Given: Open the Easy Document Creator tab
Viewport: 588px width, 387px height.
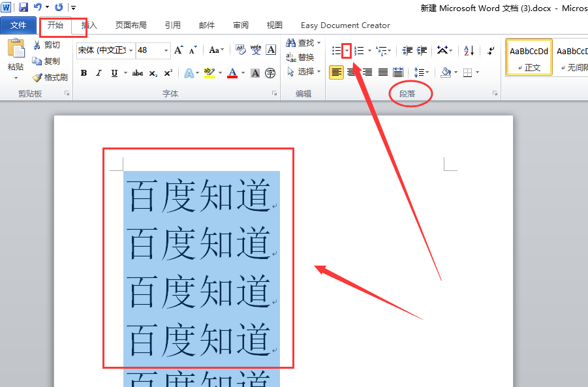Looking at the screenshot, I should pos(345,25).
